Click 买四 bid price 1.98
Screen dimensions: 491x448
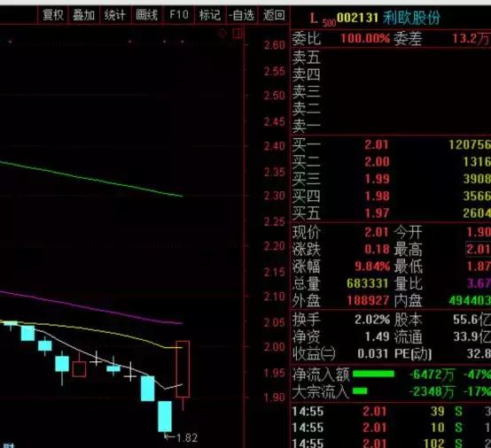377,197
